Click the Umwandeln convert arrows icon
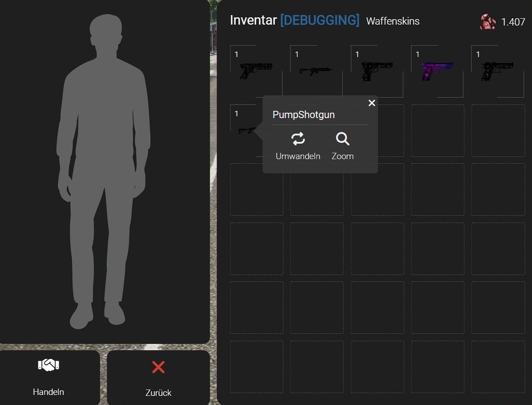 [x=298, y=139]
